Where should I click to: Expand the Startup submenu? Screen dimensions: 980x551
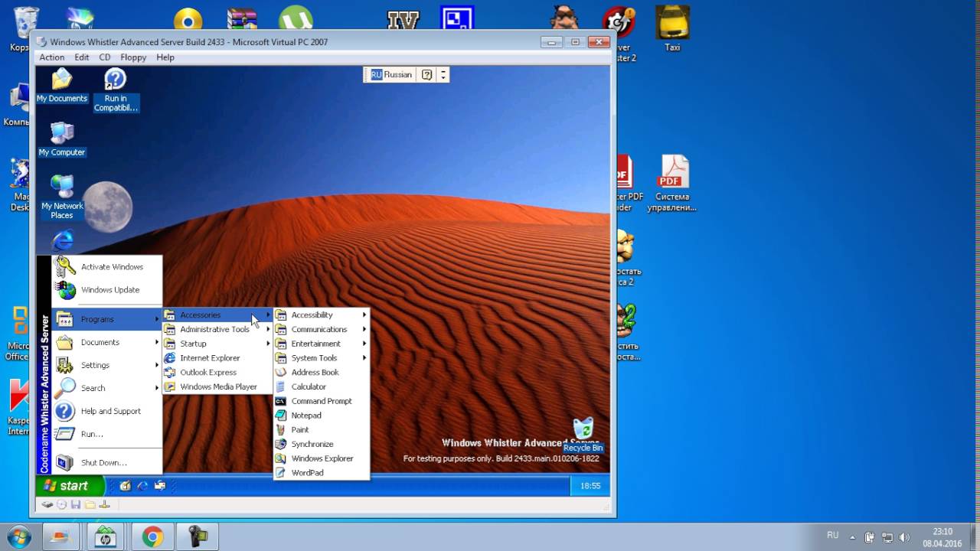tap(217, 344)
